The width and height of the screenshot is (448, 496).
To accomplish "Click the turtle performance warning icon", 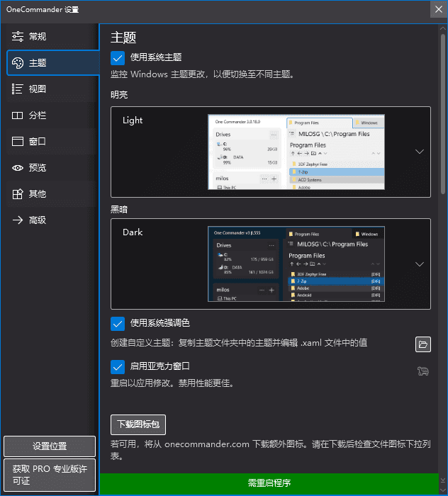I will click(x=423, y=371).
